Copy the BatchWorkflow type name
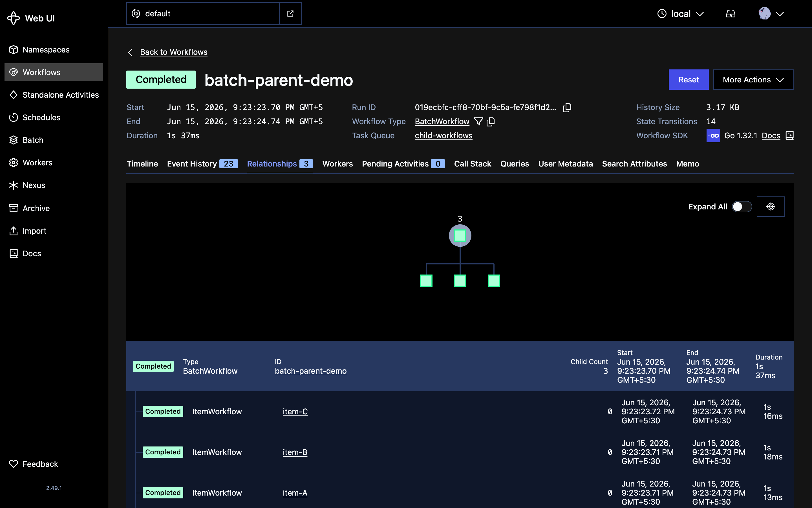 (x=491, y=122)
